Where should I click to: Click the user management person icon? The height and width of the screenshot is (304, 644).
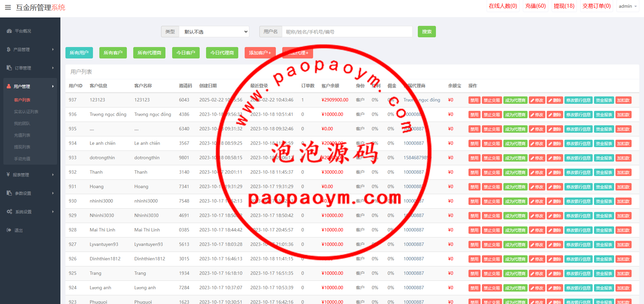point(9,86)
